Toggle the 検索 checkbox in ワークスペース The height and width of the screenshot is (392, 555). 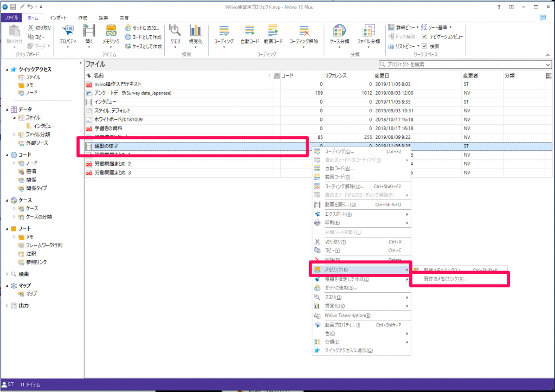click(x=425, y=46)
